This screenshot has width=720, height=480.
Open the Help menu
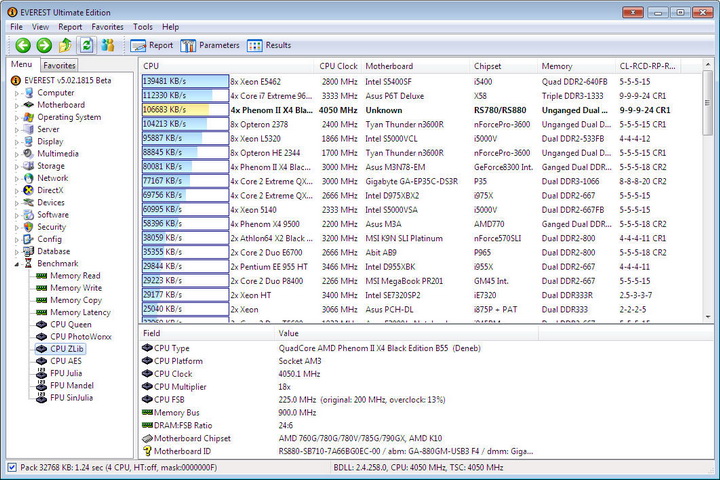pyautogui.click(x=170, y=27)
